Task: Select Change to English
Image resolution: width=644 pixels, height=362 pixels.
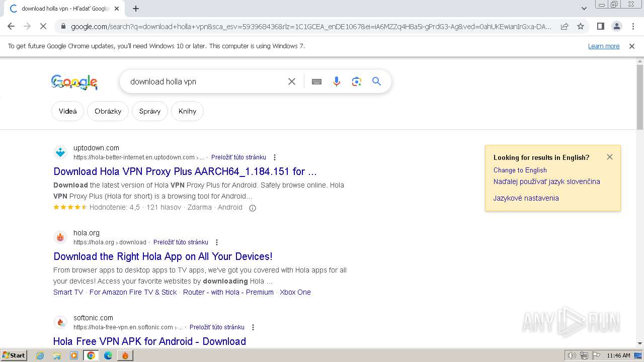Action: tap(520, 170)
